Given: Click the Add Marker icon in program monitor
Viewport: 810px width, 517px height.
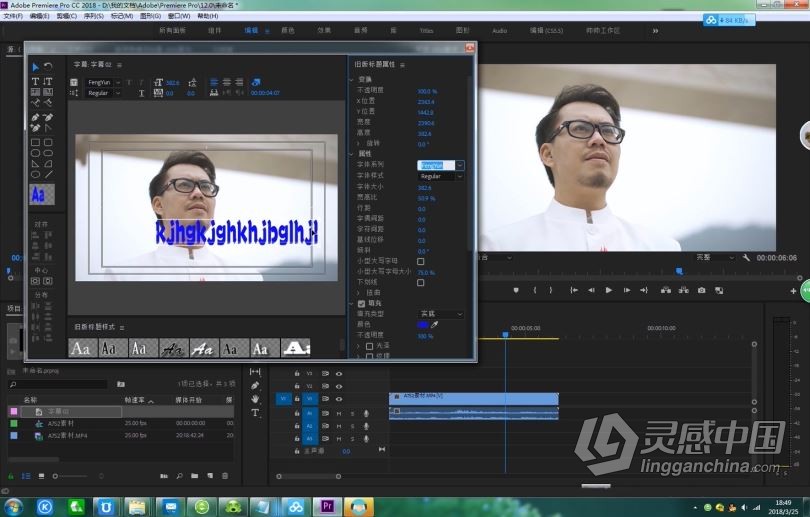Looking at the screenshot, I should click(x=516, y=290).
